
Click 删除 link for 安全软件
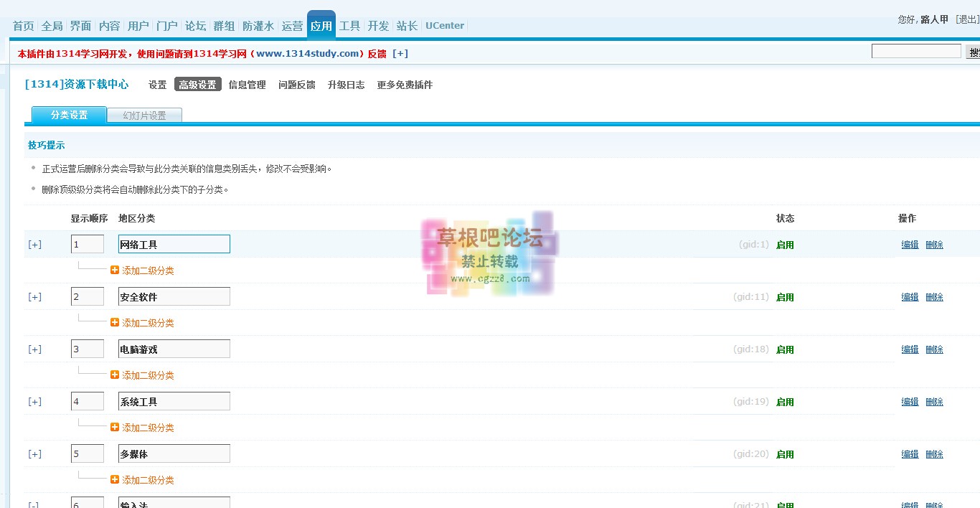[934, 297]
